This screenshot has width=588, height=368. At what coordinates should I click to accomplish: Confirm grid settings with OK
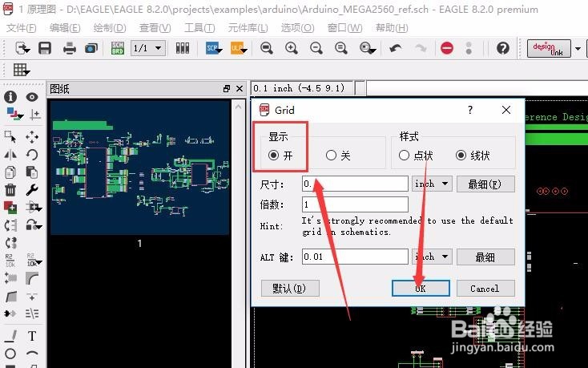[x=421, y=289]
